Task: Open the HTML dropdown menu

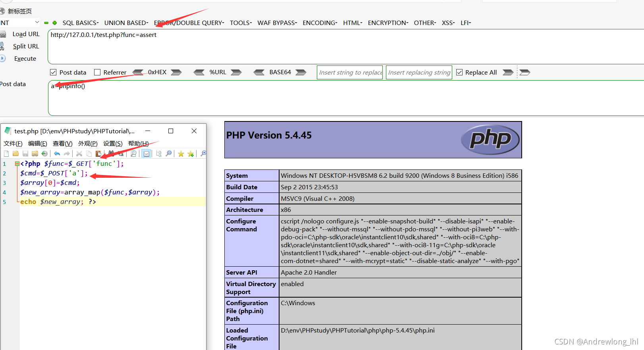Action: click(353, 23)
